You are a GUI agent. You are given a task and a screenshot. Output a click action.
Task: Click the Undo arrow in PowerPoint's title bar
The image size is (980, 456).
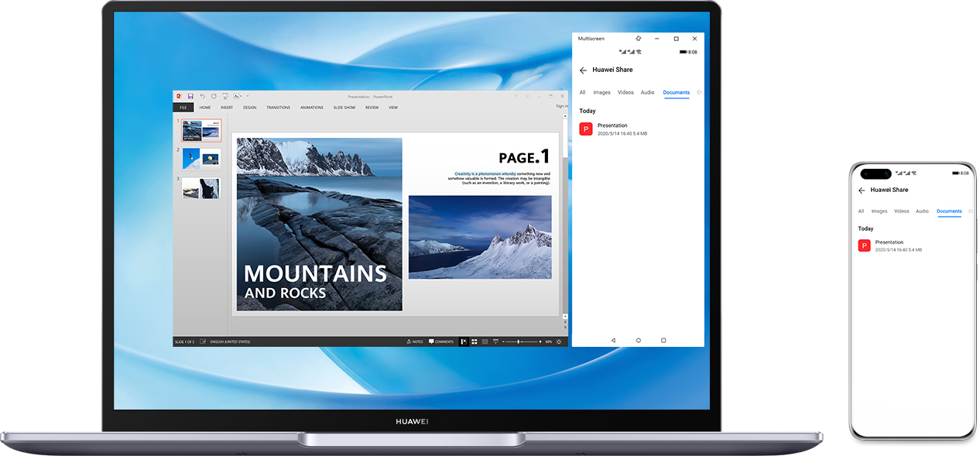(202, 96)
